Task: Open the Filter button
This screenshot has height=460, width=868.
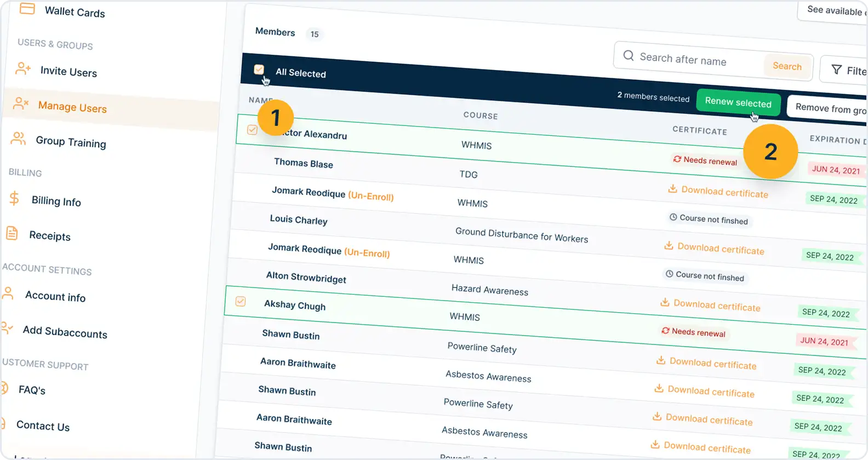Action: 844,70
